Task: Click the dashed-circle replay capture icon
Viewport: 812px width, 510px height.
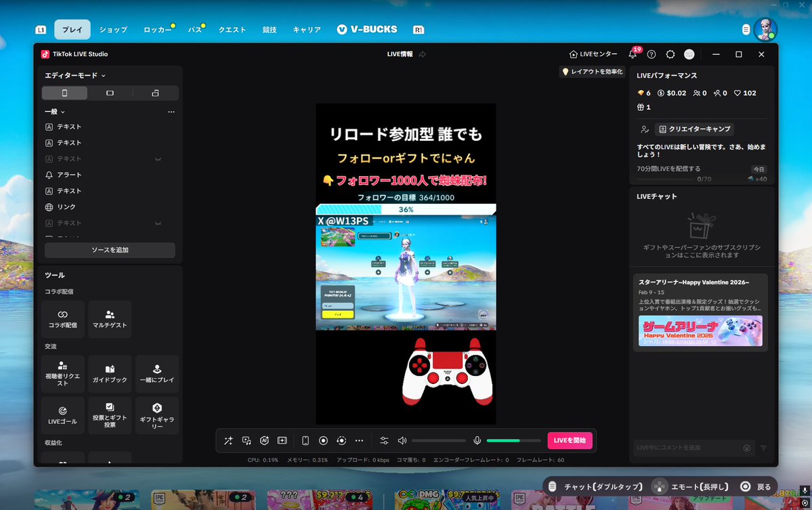Action: [x=341, y=441]
